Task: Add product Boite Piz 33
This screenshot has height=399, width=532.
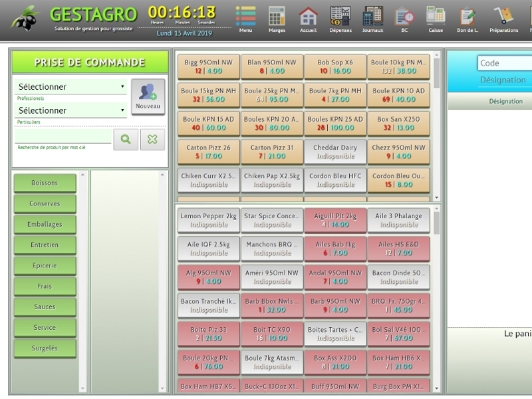Action: (x=208, y=333)
